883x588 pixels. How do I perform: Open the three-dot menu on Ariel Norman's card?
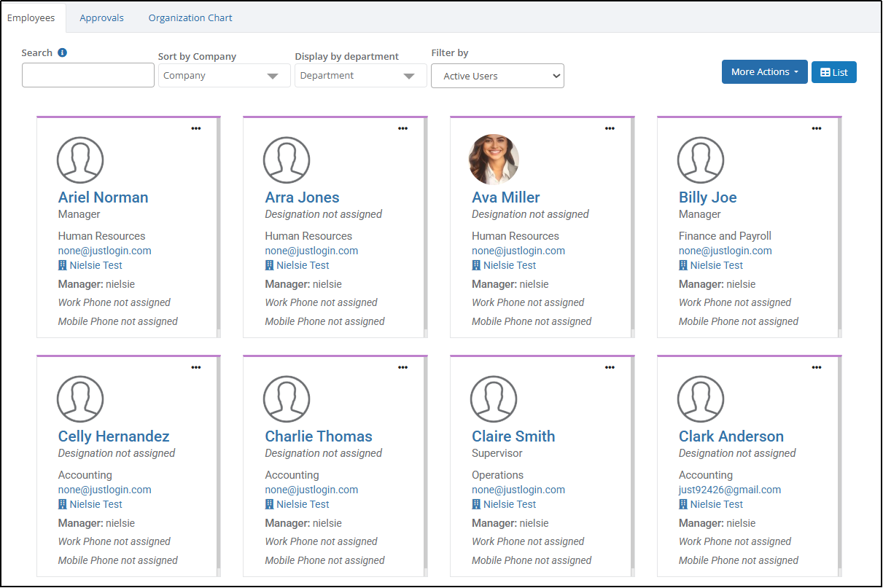tap(195, 128)
